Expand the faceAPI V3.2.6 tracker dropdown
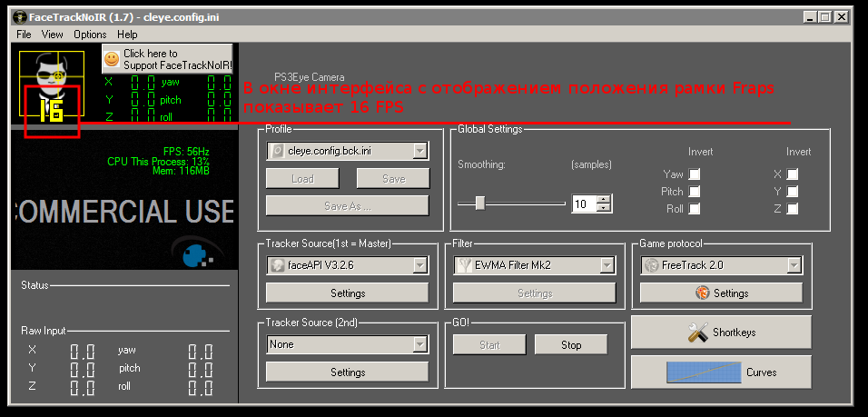This screenshot has width=868, height=417. pos(420,265)
